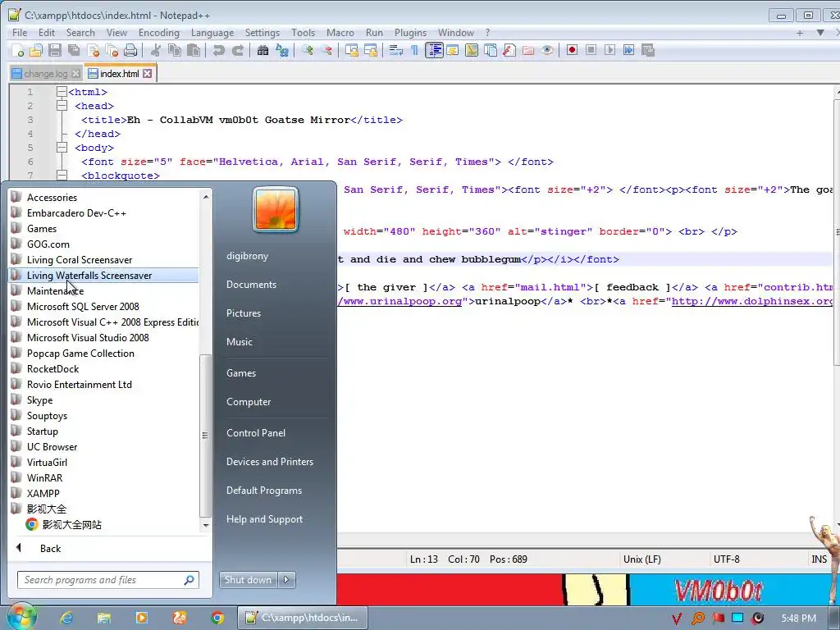
Task: Click the Paste toolbar icon
Action: [x=194, y=50]
